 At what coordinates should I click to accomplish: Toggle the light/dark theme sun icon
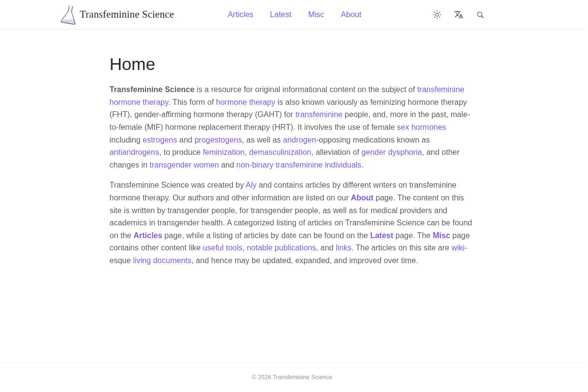click(x=437, y=15)
